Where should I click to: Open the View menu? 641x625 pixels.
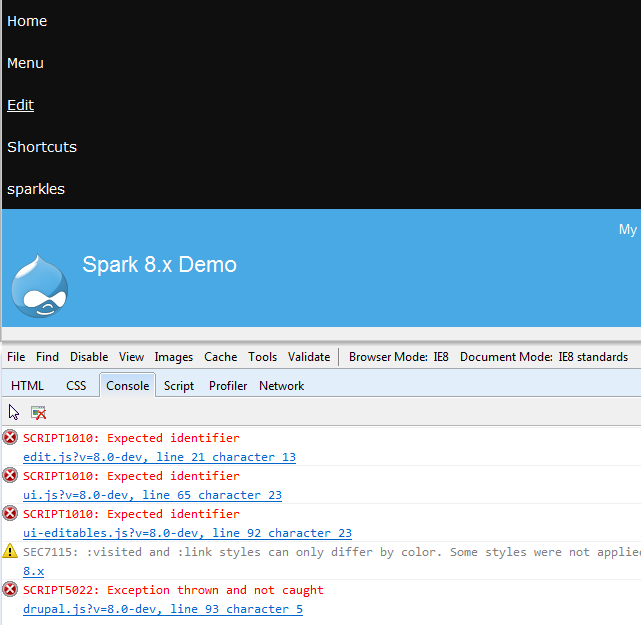(x=131, y=357)
